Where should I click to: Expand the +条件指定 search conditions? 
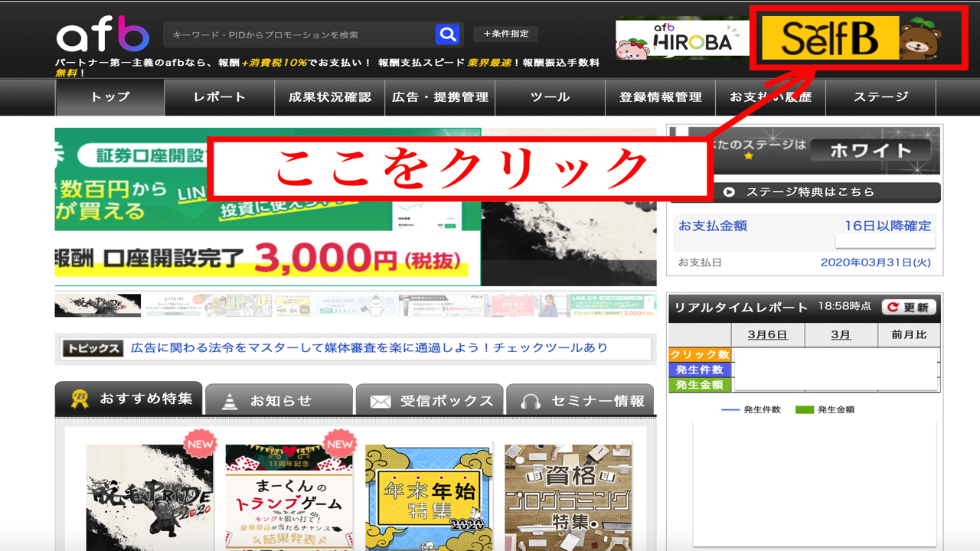pos(505,34)
